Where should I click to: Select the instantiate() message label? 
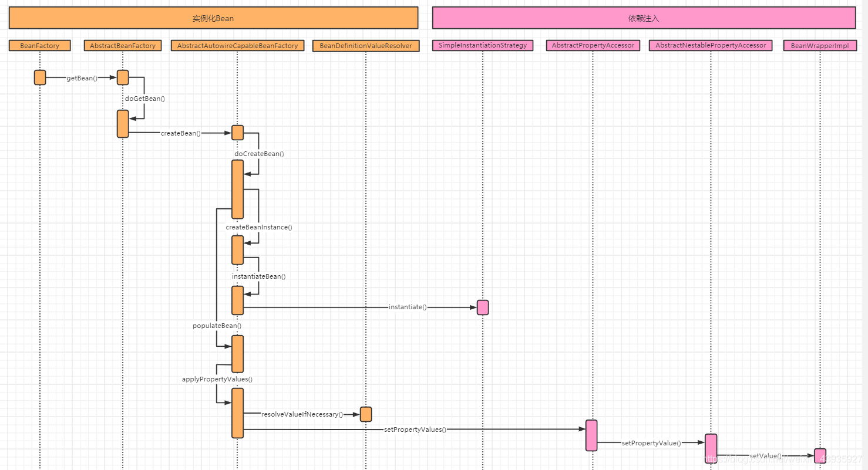(408, 307)
